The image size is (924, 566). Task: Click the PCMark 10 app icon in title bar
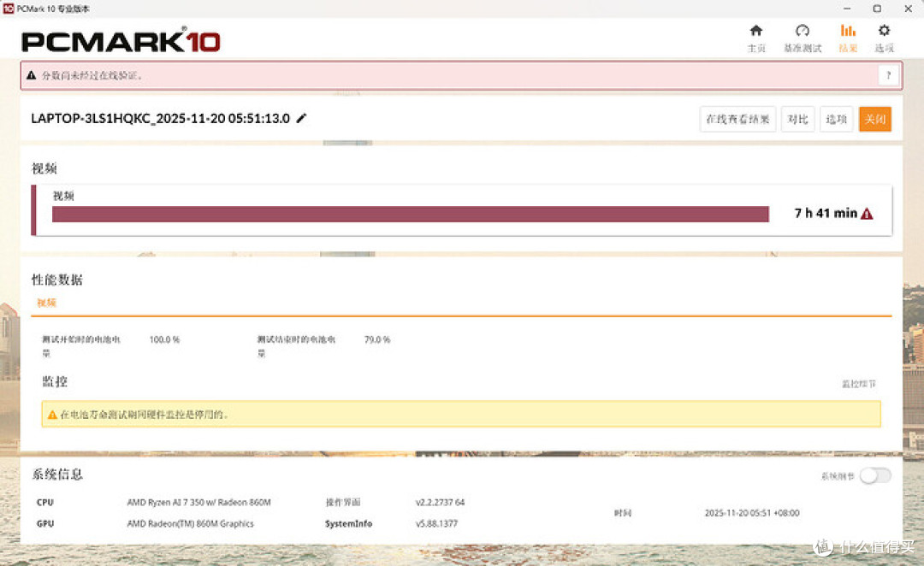pos(9,9)
